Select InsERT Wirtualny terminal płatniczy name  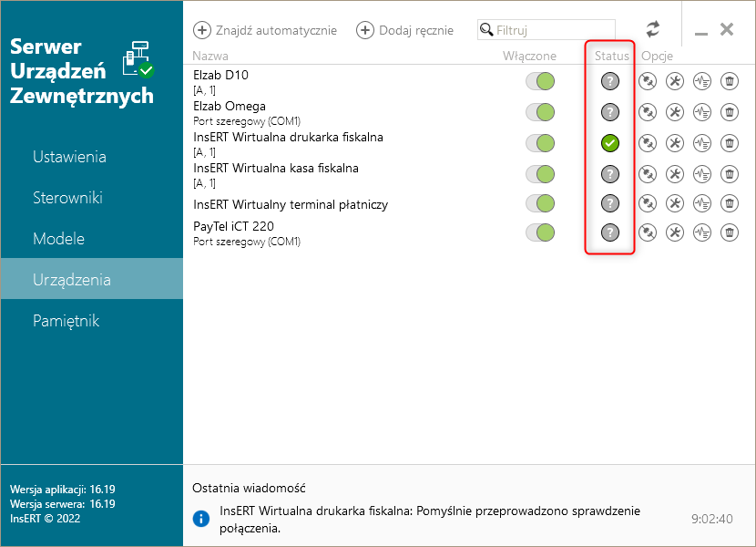pos(291,205)
